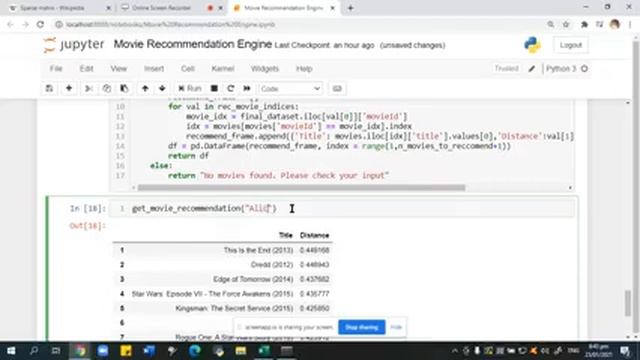The height and width of the screenshot is (360, 640).
Task: Open Microsoft Edge from the taskbar
Action: 195,351
